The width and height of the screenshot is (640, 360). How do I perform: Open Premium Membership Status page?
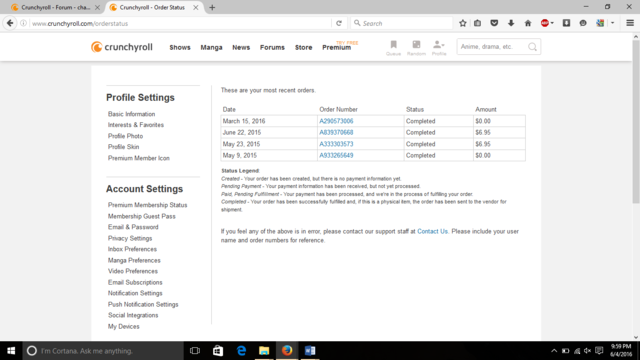pos(147,205)
